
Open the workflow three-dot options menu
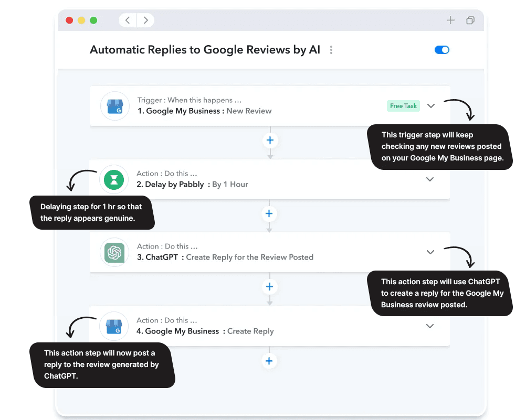pyautogui.click(x=331, y=50)
